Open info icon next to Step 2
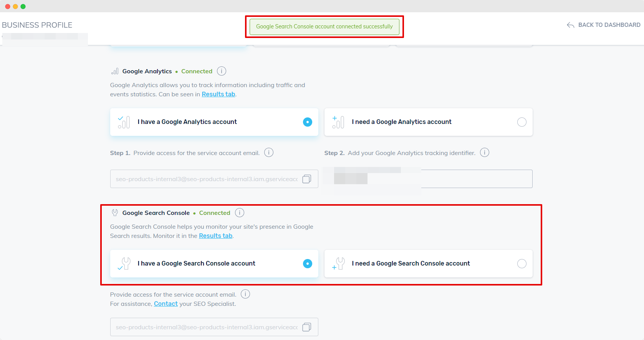The height and width of the screenshot is (340, 644). 485,152
